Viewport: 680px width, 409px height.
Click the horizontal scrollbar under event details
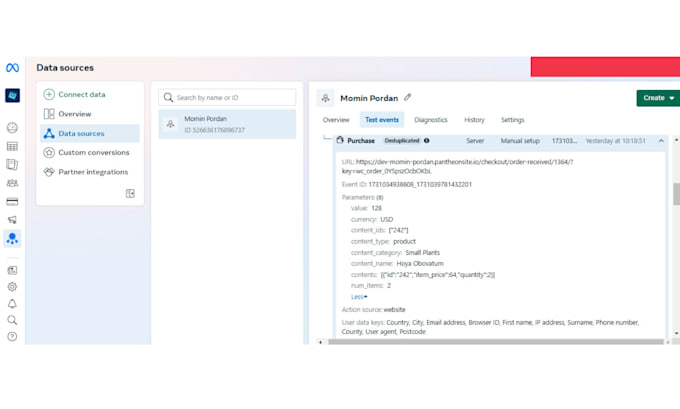[496, 342]
